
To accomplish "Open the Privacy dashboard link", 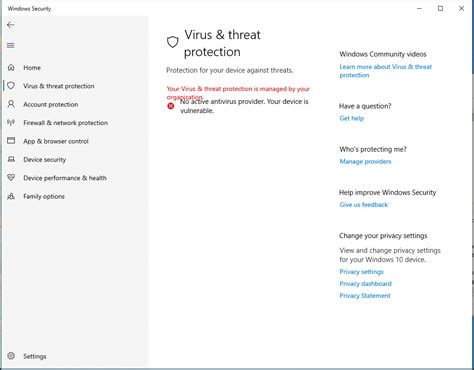I will [x=365, y=284].
